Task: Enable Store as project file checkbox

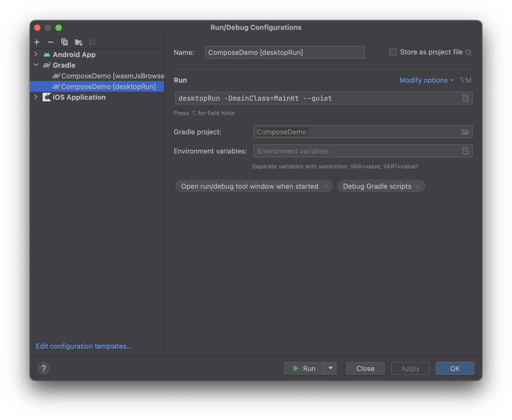Action: click(x=393, y=52)
